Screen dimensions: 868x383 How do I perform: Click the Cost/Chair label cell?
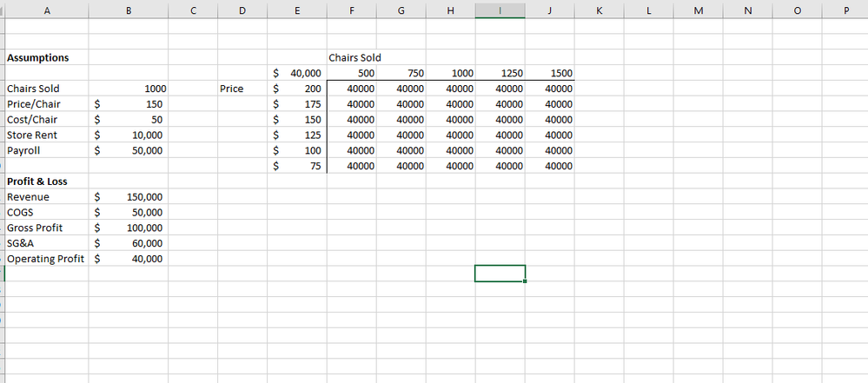(x=47, y=120)
